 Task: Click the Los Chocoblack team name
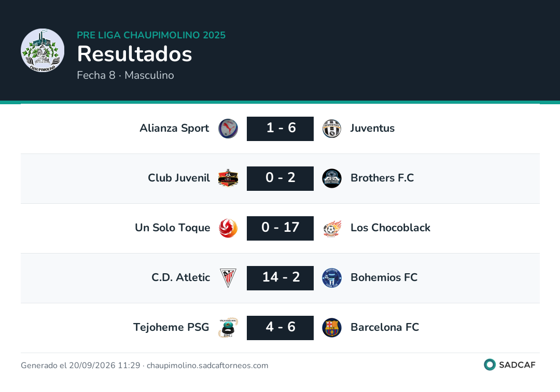390,228
